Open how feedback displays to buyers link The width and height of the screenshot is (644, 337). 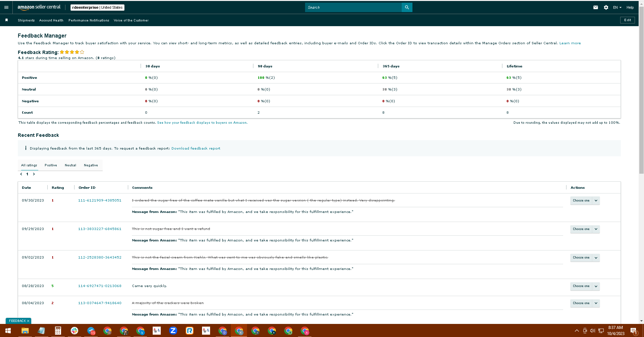click(x=202, y=123)
